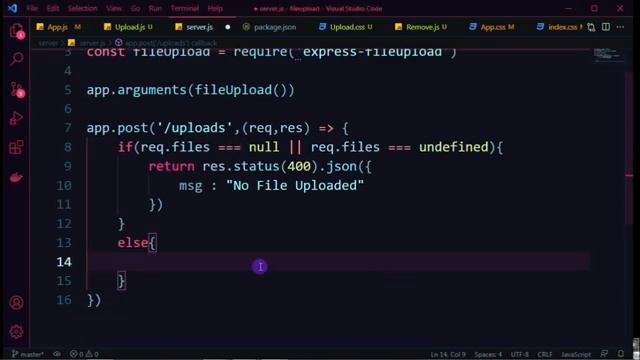Click the VS Code logo icon
The width and height of the screenshot is (640, 360).
(x=12, y=8)
